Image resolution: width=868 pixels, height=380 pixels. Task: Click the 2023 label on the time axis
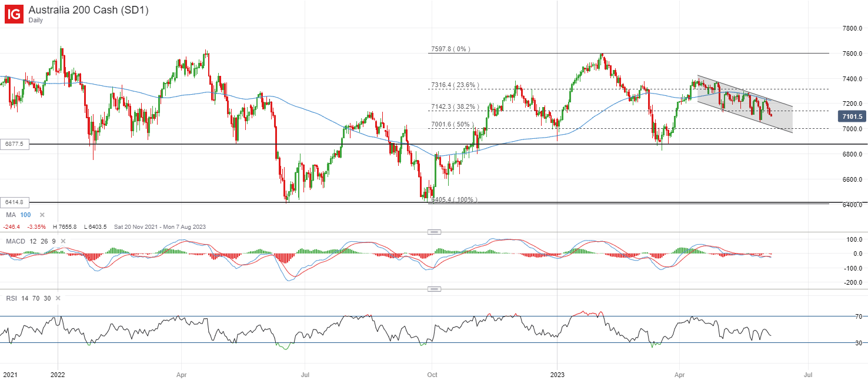point(557,374)
